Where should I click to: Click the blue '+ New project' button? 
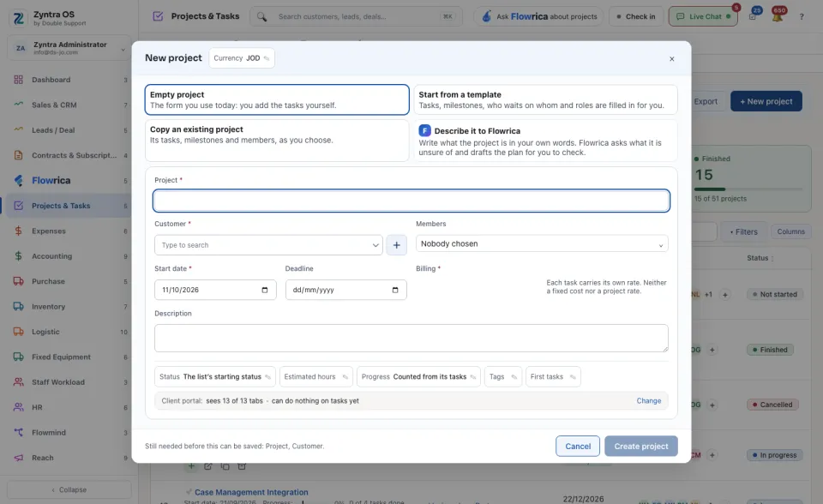[766, 101]
